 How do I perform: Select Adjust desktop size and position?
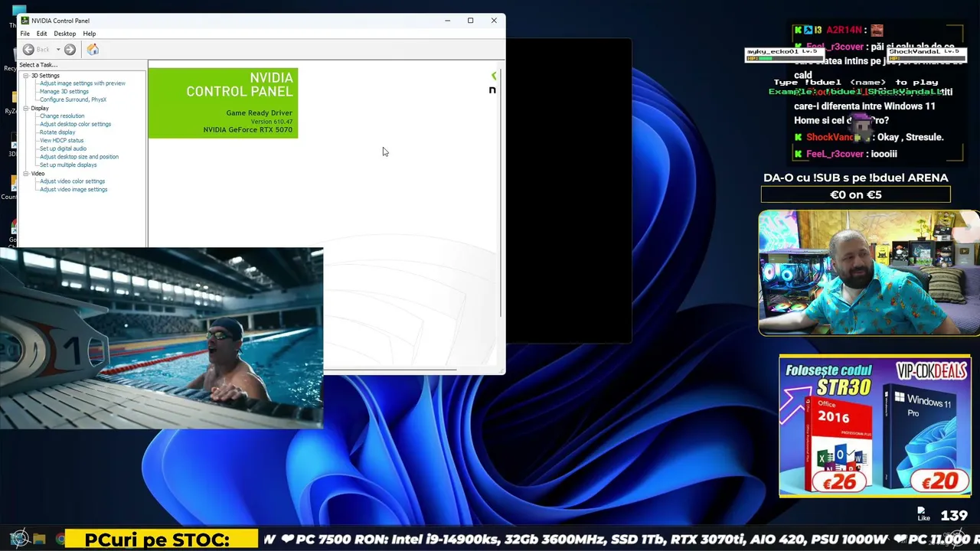79,157
